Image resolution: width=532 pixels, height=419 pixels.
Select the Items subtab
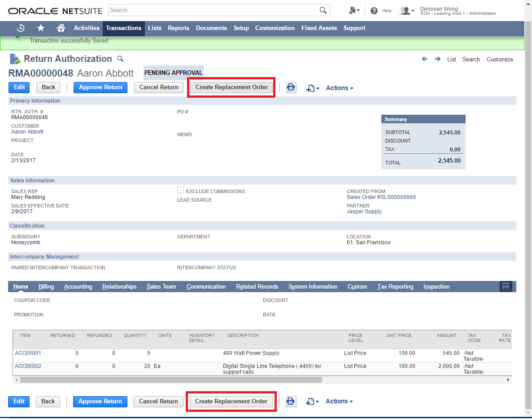21,286
